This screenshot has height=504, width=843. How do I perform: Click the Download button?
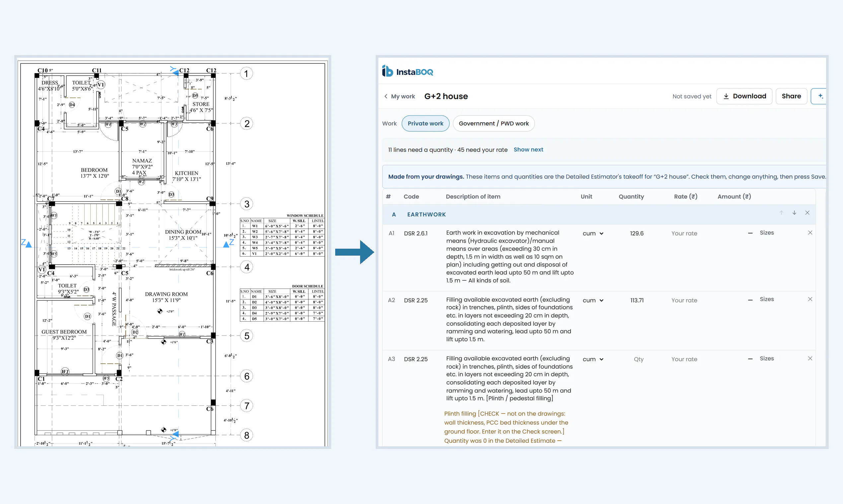click(744, 96)
